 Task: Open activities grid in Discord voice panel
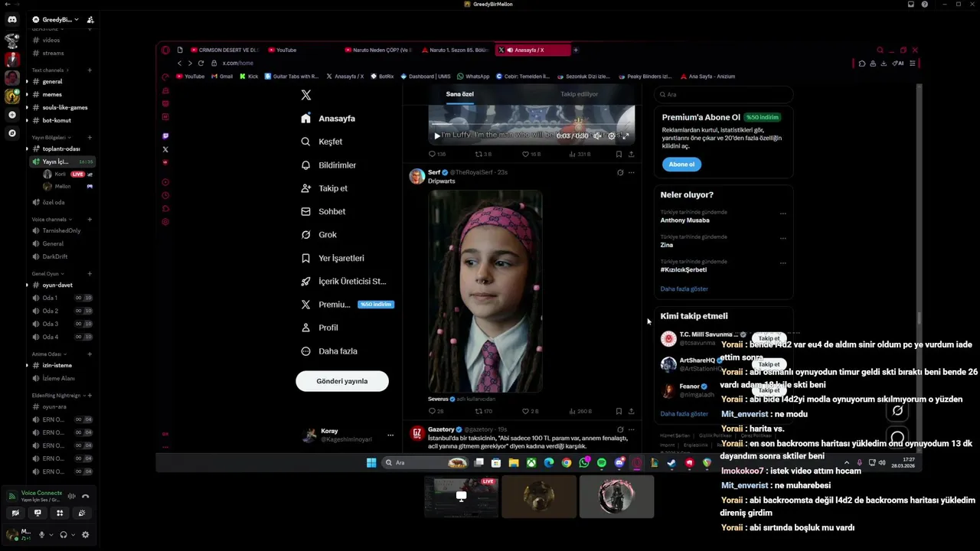(x=60, y=514)
